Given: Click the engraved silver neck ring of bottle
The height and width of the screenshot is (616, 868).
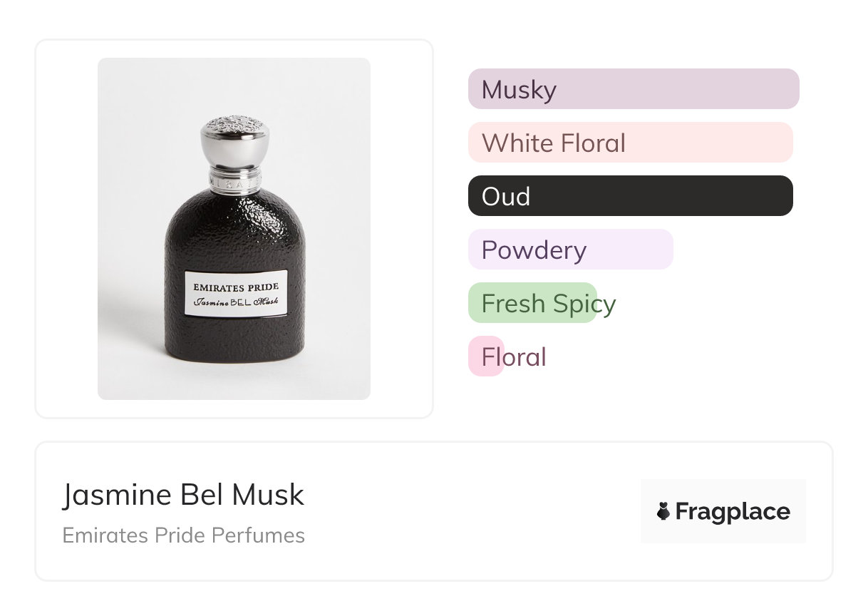Looking at the screenshot, I should [234, 181].
